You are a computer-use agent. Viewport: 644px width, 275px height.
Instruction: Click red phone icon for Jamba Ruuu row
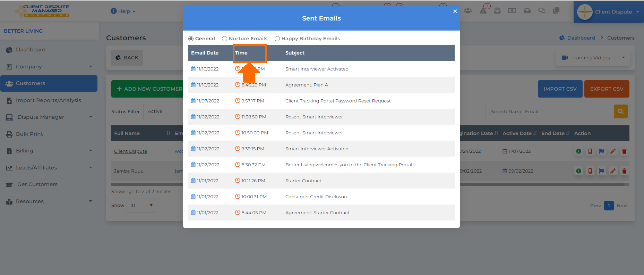tap(590, 171)
